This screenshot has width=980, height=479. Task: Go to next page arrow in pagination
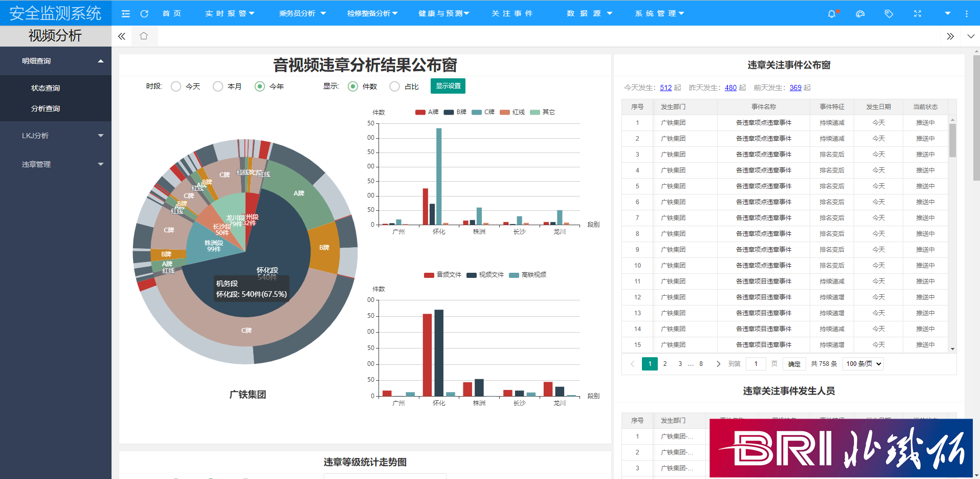[718, 364]
